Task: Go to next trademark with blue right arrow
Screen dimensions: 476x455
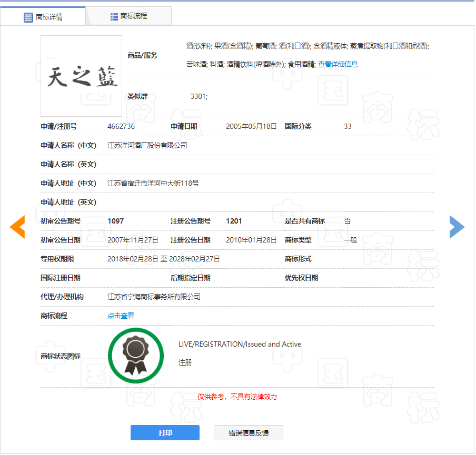Action: coord(457,227)
